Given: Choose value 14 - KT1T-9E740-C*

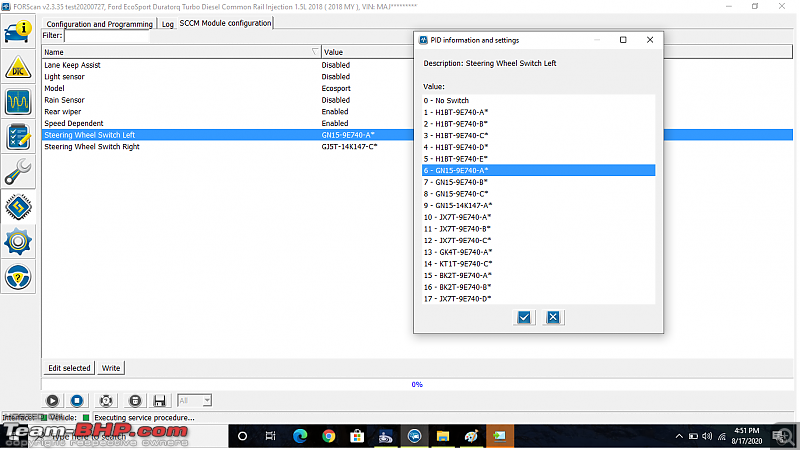Looking at the screenshot, I should (x=538, y=264).
